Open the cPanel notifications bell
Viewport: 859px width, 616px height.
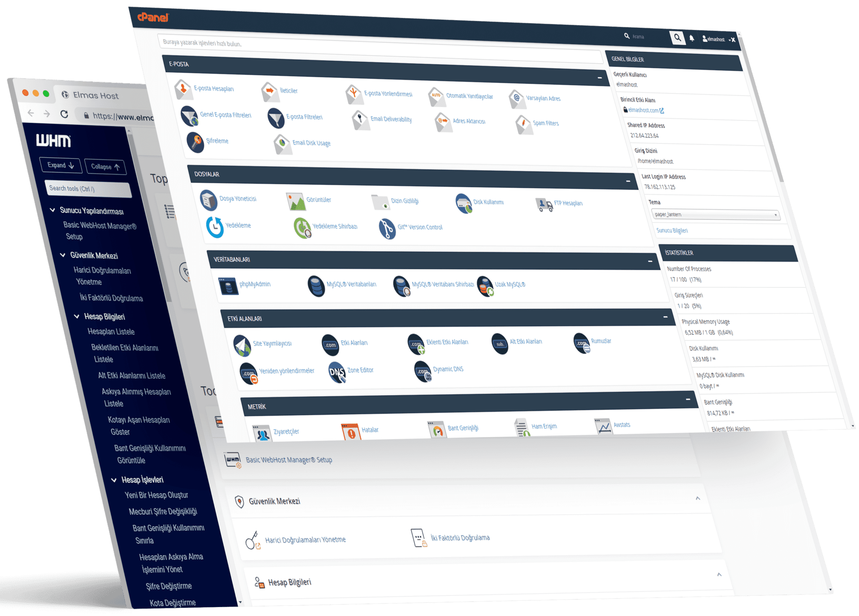click(x=692, y=38)
